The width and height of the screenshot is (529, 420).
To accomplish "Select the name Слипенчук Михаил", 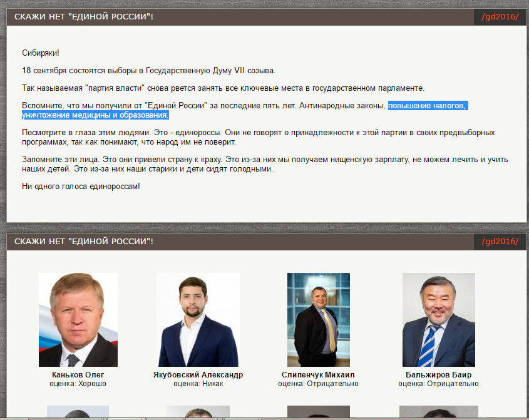I will pos(318,375).
